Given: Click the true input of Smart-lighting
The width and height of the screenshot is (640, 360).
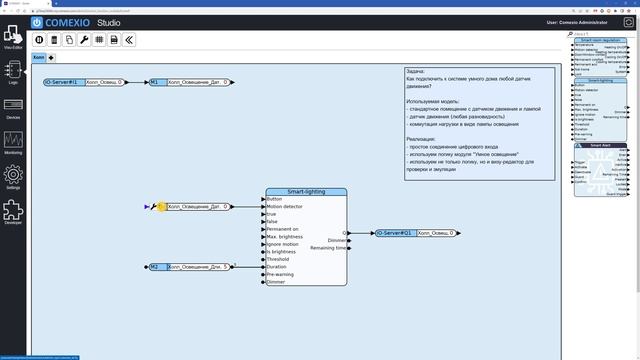Looking at the screenshot, I should click(x=269, y=214).
